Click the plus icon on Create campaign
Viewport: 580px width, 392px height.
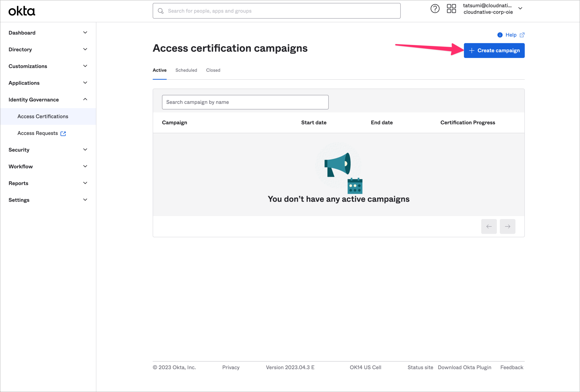tap(472, 50)
